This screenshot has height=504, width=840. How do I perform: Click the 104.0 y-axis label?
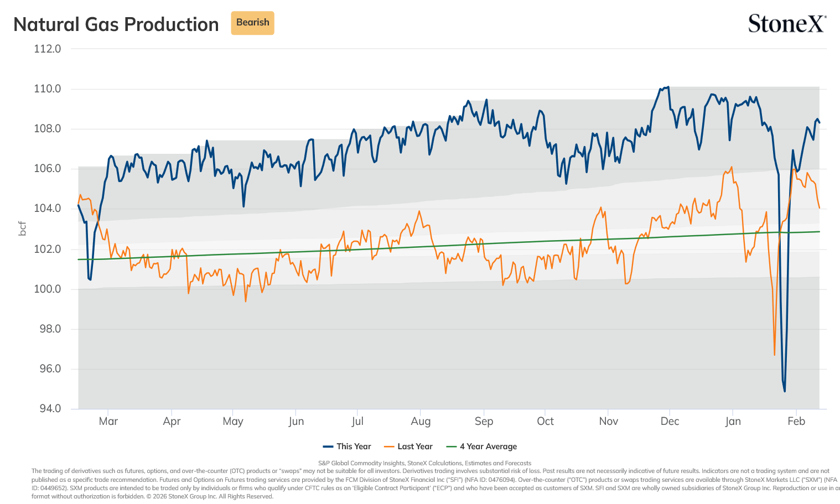tap(48, 208)
